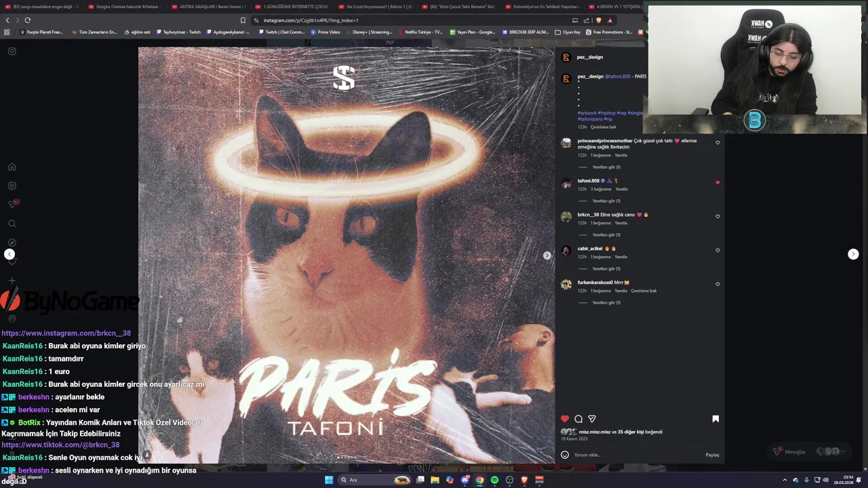Go to the previous post with the left arrow
This screenshot has height=488, width=868.
click(x=9, y=254)
